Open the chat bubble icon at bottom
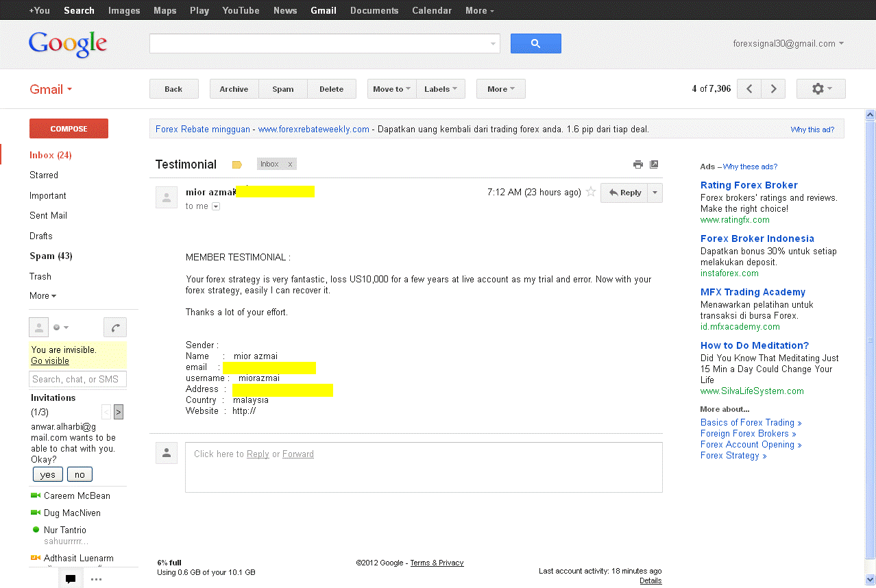The image size is (876, 588). (71, 578)
